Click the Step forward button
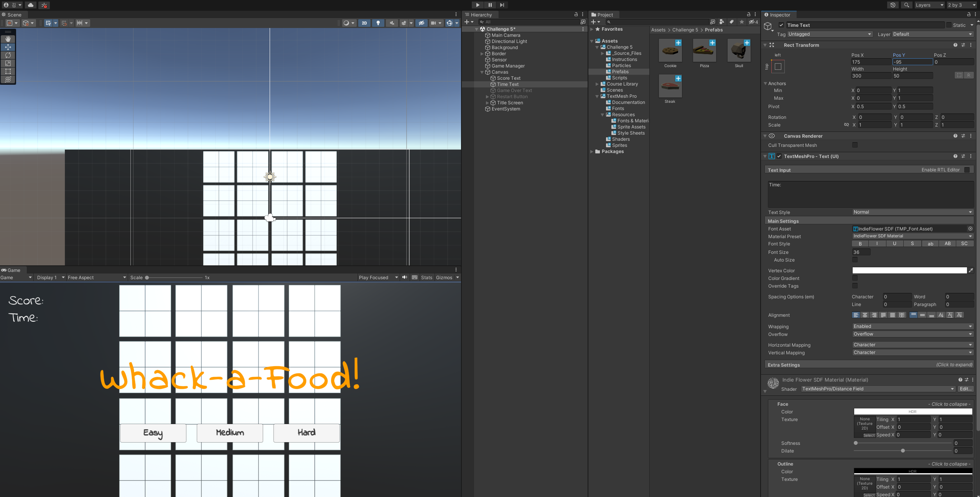This screenshot has width=980, height=497. (x=502, y=5)
